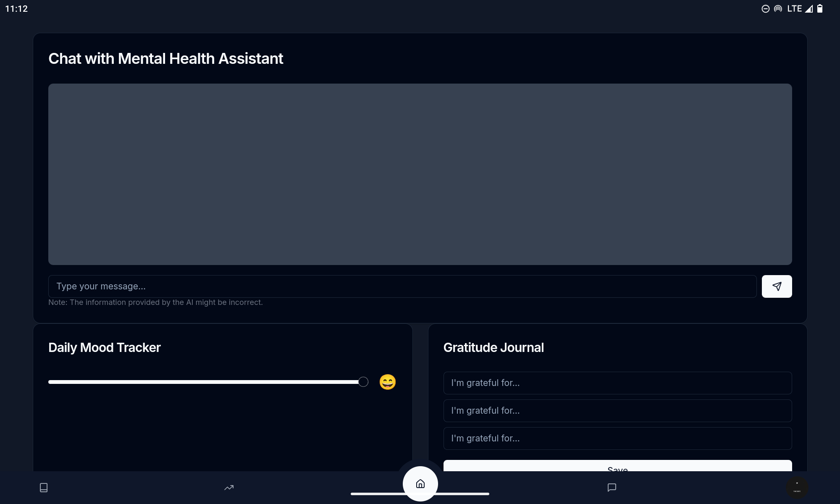Image resolution: width=840 pixels, height=504 pixels.
Task: Tap the smiling mood emoji
Action: (x=387, y=382)
